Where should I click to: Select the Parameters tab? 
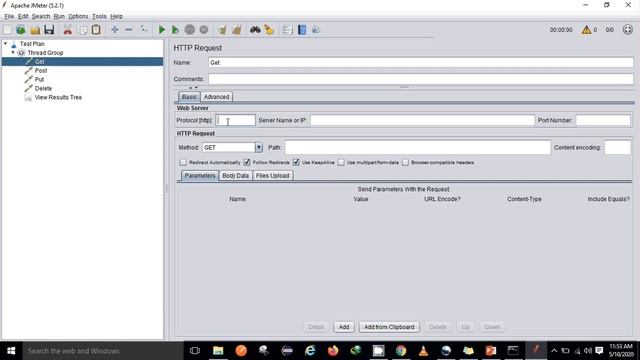pyautogui.click(x=200, y=176)
